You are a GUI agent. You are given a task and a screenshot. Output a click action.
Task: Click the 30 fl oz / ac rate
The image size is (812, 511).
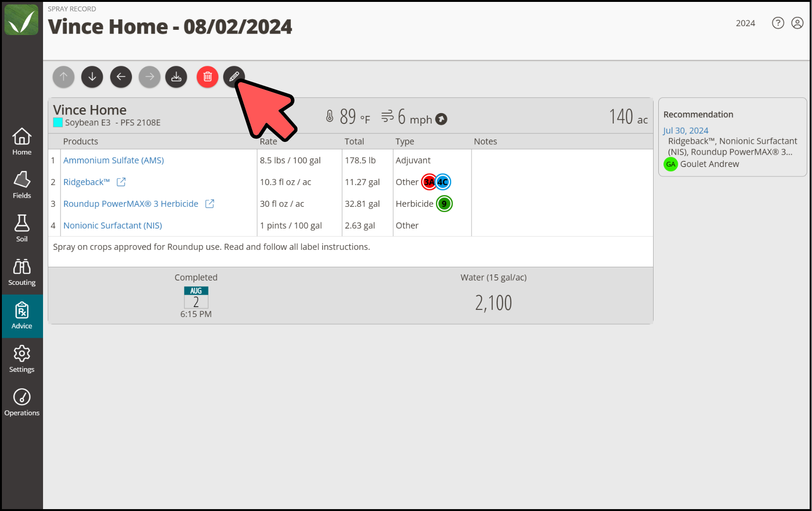tap(282, 204)
